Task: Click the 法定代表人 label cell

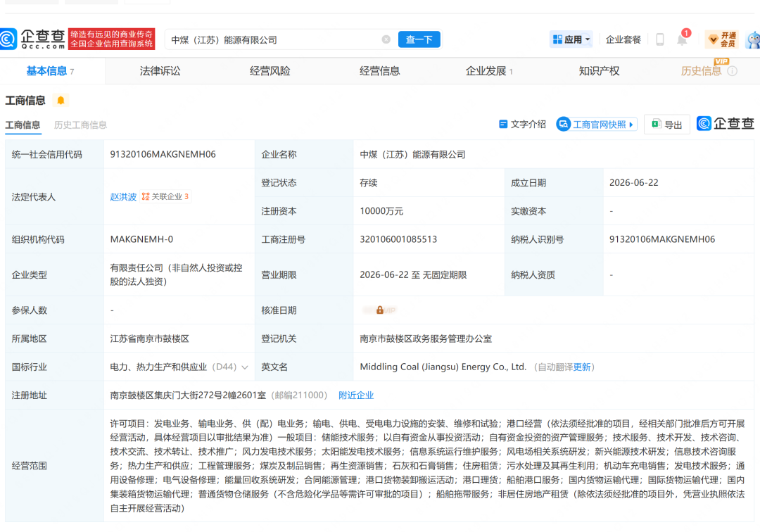Action: click(54, 197)
